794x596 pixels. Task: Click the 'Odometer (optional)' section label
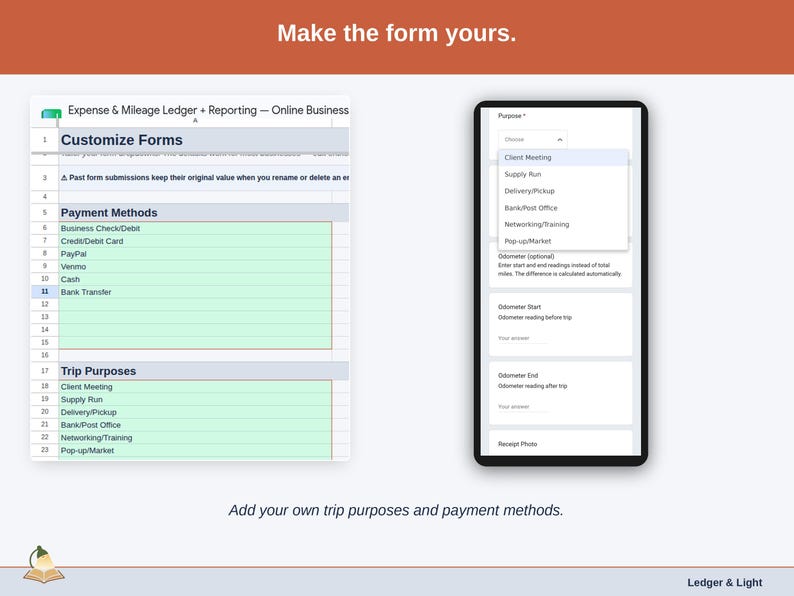tap(526, 256)
